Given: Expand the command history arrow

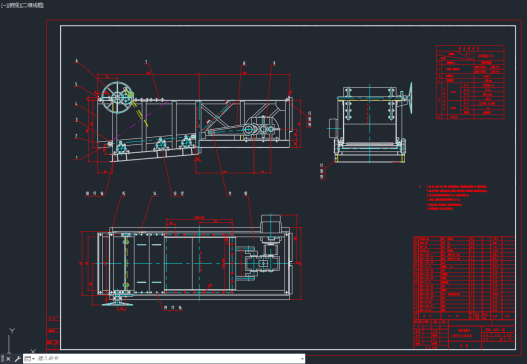Looking at the screenshot, I should click(x=302, y=359).
